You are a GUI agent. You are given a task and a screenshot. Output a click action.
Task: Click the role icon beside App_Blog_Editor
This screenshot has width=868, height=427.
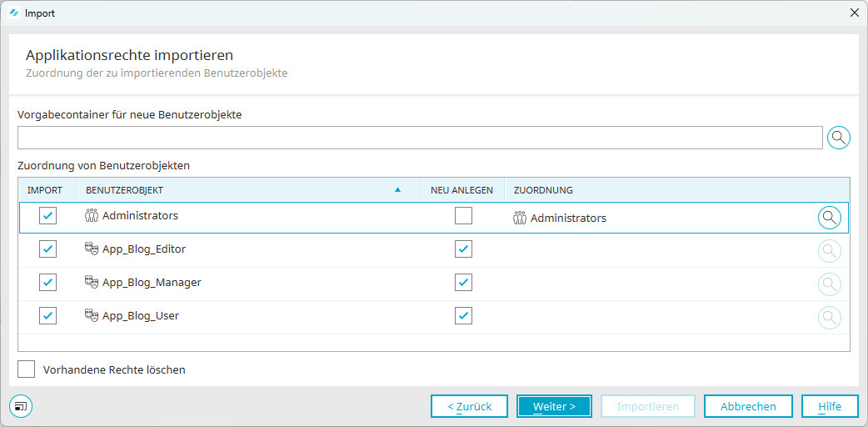tap(92, 249)
